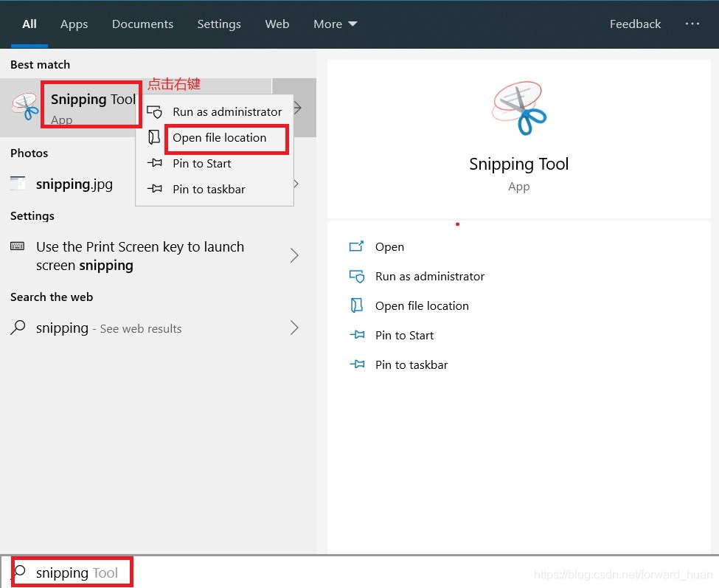Expand the snipping.jpg result chevron
The image size is (719, 588).
[296, 184]
